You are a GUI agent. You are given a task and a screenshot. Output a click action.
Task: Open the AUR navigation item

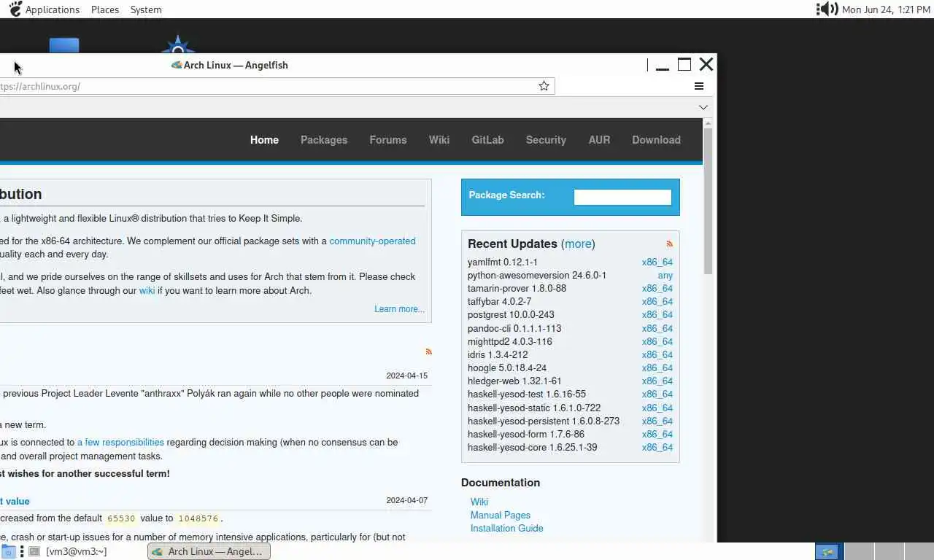tap(599, 140)
